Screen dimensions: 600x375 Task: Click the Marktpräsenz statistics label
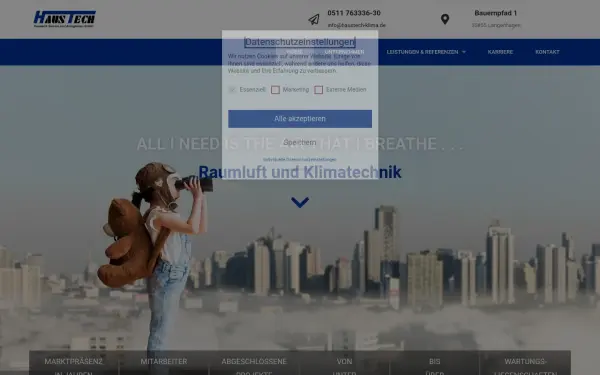(73, 367)
